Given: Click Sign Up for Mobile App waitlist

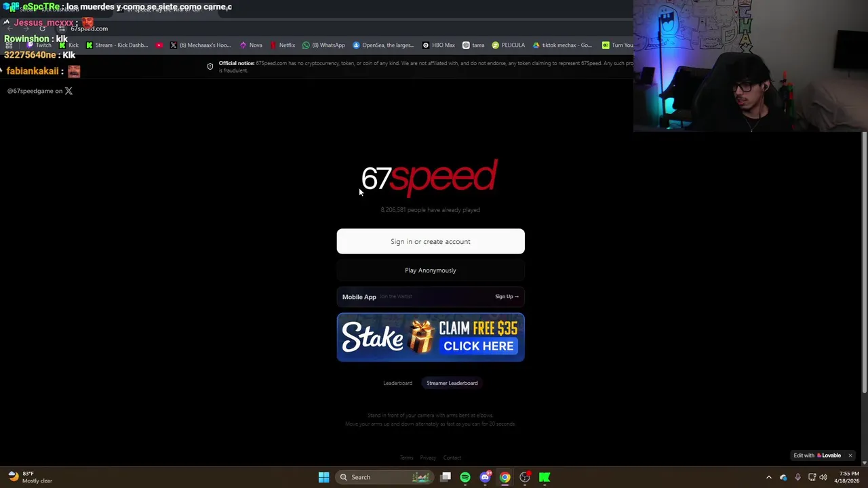Looking at the screenshot, I should point(507,297).
